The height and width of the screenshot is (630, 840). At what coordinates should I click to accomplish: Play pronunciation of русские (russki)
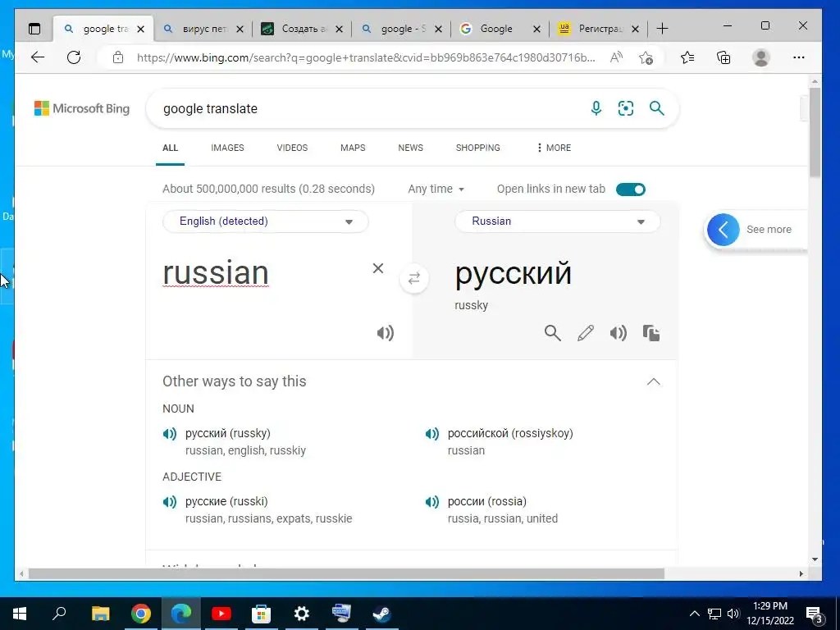pos(170,501)
